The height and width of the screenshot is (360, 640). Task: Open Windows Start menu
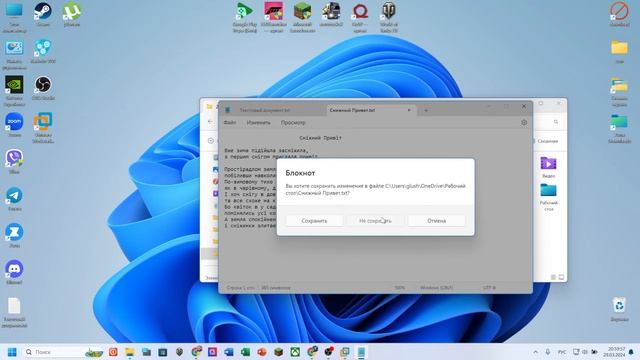12,352
